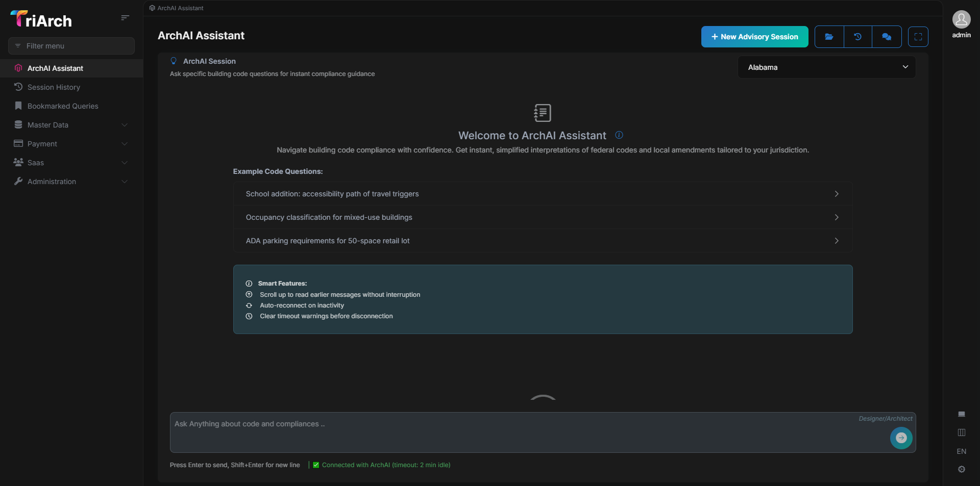Select ArchAI Assistant in the sidebar
Screen dimensions: 980x486
coord(55,68)
